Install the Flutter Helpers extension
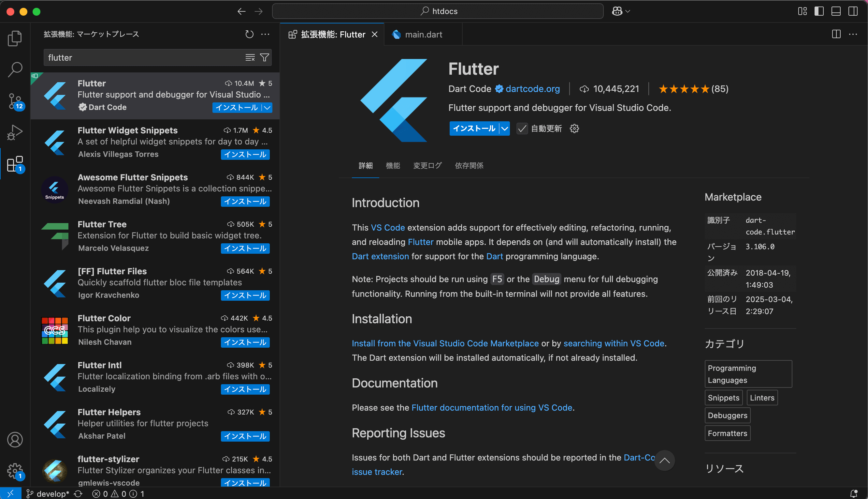This screenshot has height=499, width=868. (245, 436)
